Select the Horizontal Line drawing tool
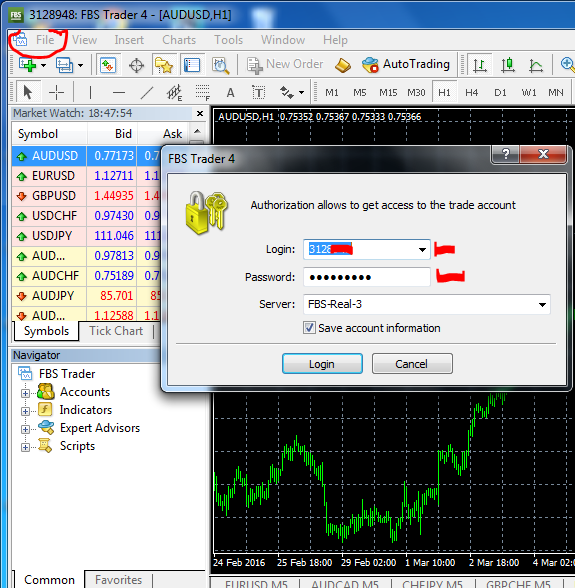The width and height of the screenshot is (575, 588). (119, 92)
